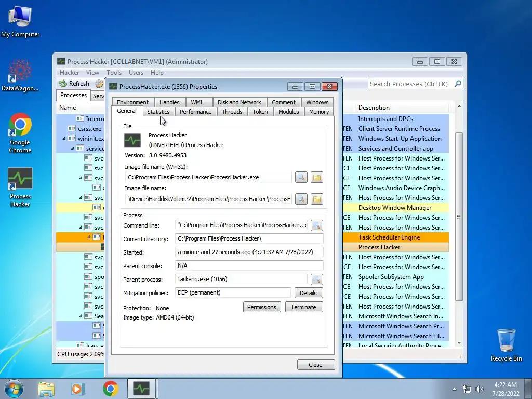532x399 pixels.
Task: Open the Users menu
Action: (136, 73)
